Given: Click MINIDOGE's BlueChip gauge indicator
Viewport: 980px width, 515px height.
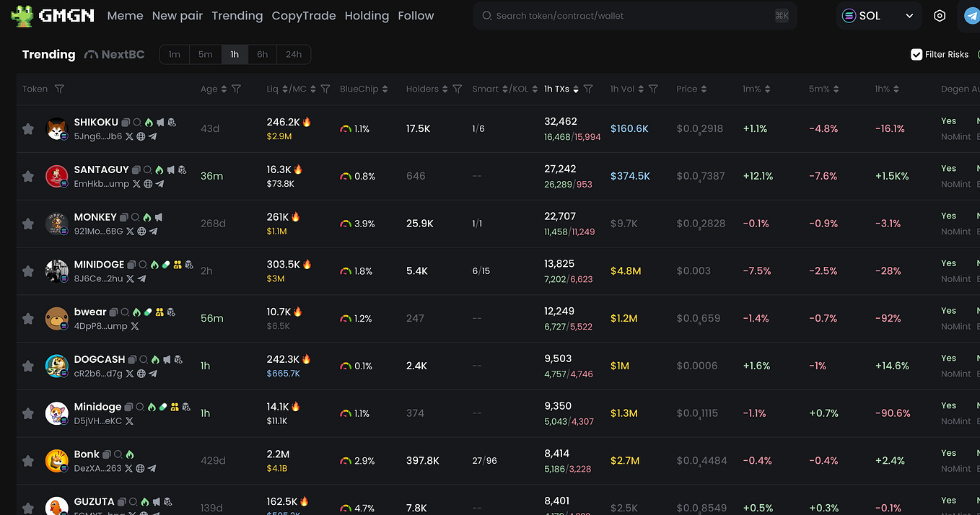Looking at the screenshot, I should point(345,270).
